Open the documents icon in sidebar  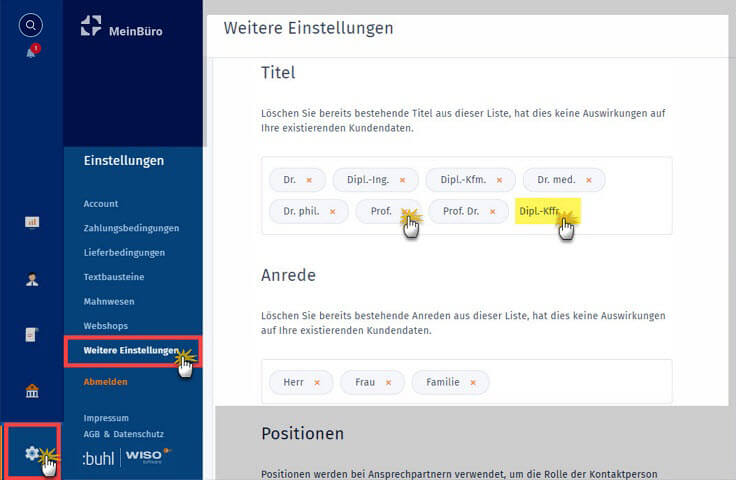pos(31,335)
